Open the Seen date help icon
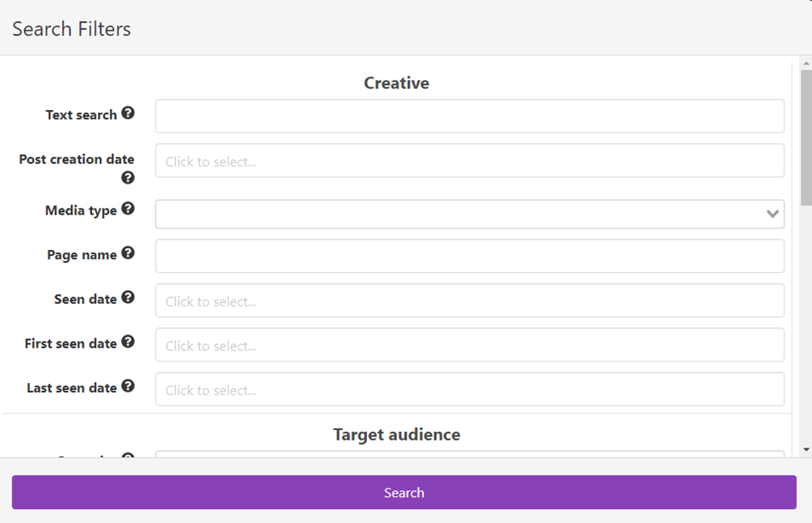Image resolution: width=812 pixels, height=523 pixels. click(128, 297)
